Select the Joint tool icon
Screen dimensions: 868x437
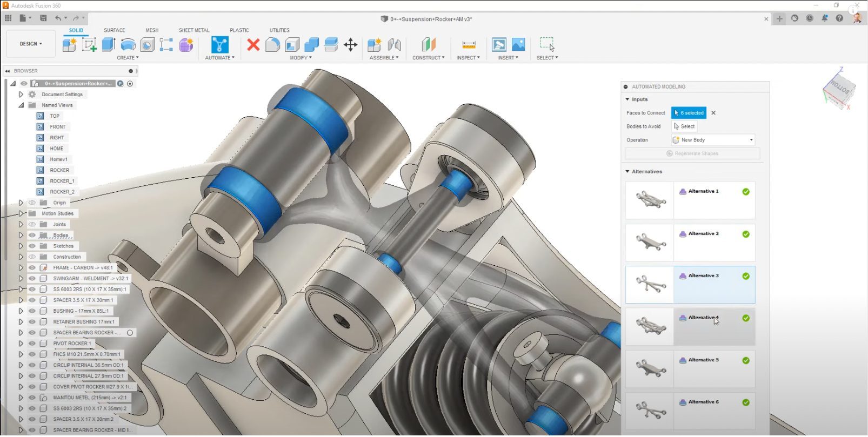click(x=395, y=44)
